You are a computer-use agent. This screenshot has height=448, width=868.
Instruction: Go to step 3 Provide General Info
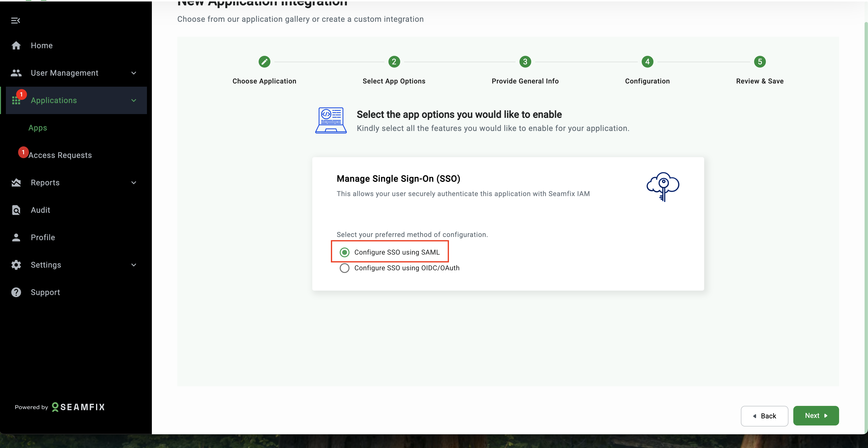click(x=525, y=62)
